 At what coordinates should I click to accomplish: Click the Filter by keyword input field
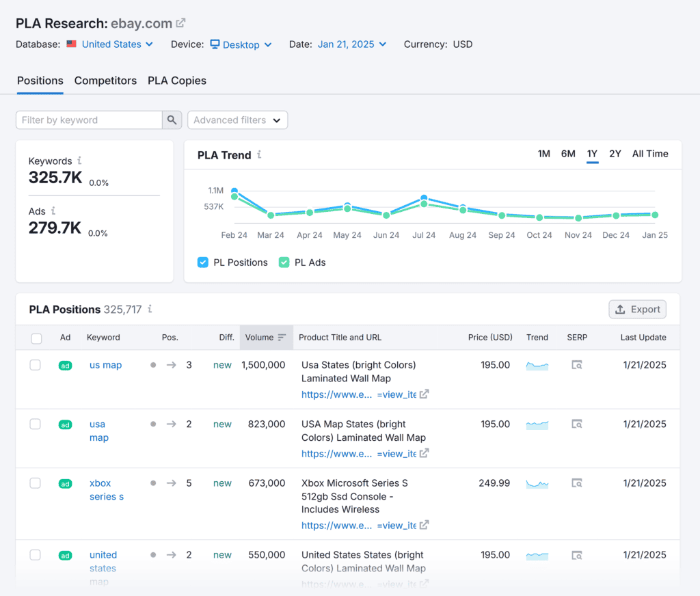(89, 120)
